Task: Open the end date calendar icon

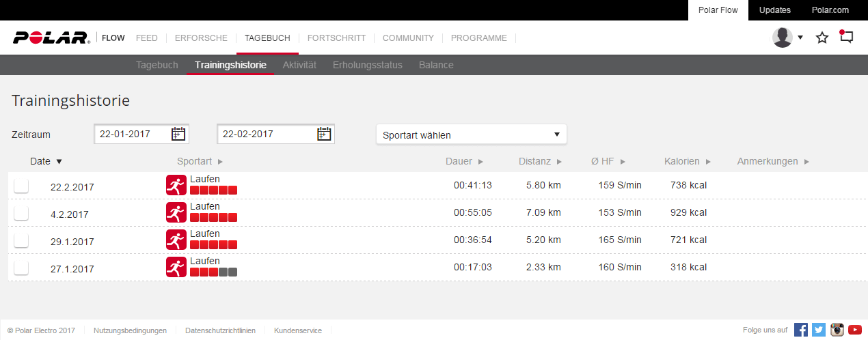Action: point(324,134)
